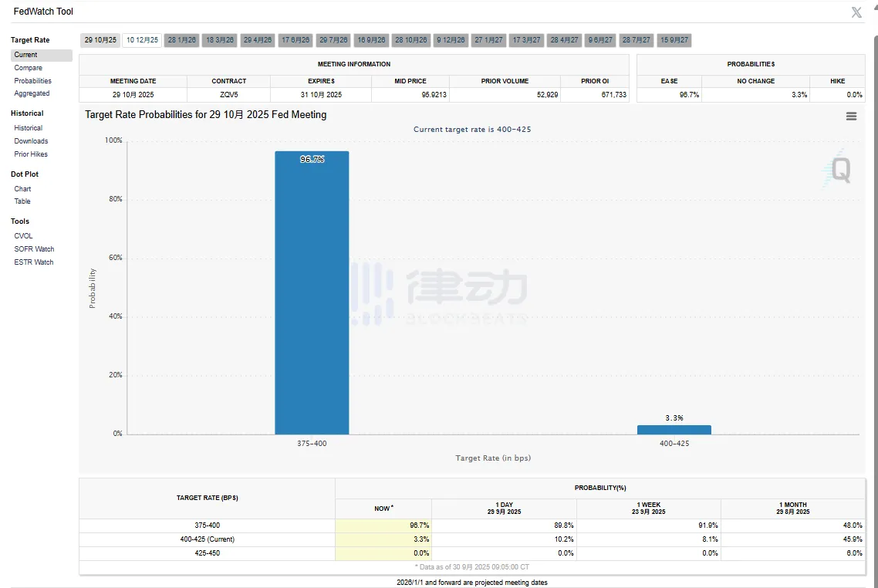Open the Historical data view
The image size is (878, 588).
pos(28,127)
